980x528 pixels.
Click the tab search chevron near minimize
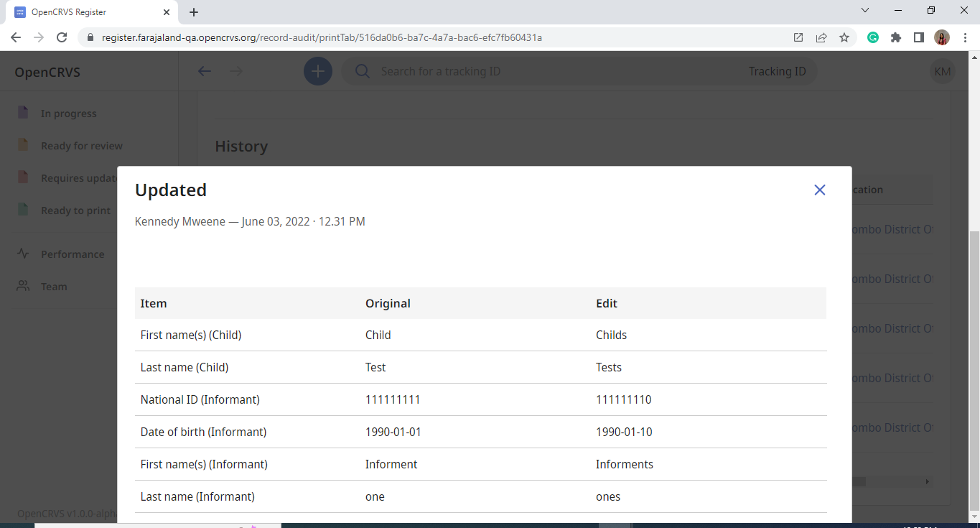pyautogui.click(x=864, y=11)
